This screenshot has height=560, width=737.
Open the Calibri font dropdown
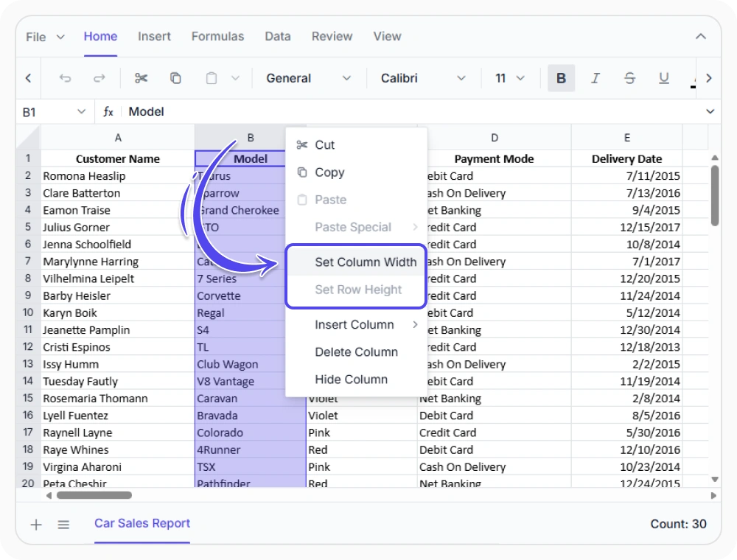pyautogui.click(x=423, y=78)
